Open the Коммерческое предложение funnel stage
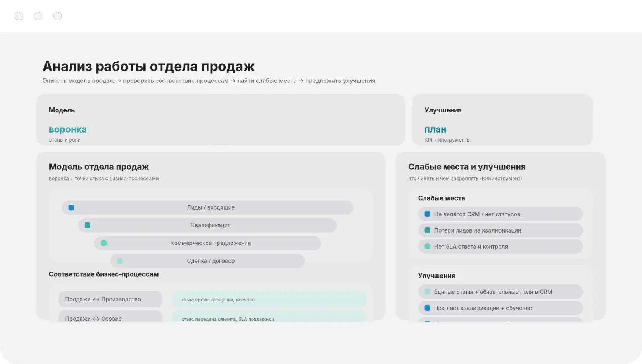 click(x=211, y=243)
